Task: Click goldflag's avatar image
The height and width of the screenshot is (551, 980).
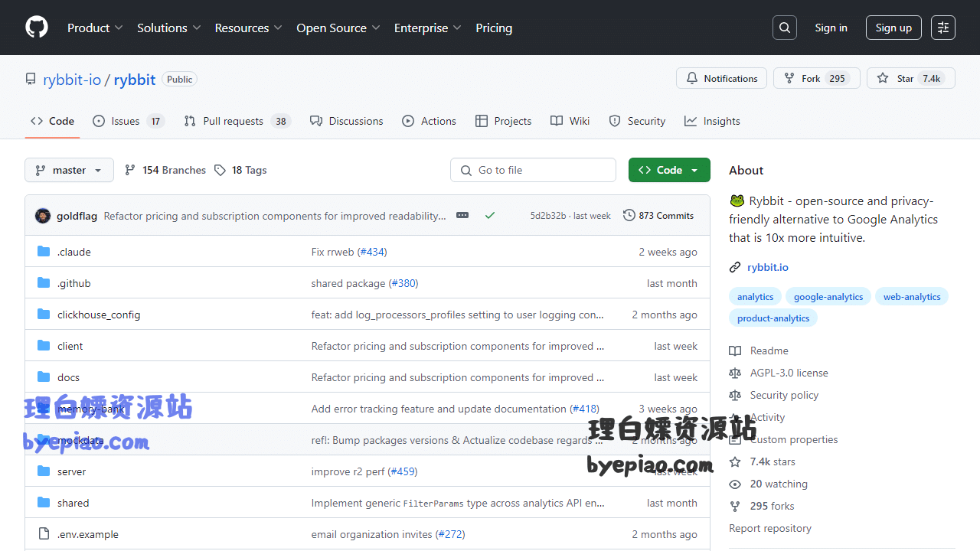Action: (43, 216)
